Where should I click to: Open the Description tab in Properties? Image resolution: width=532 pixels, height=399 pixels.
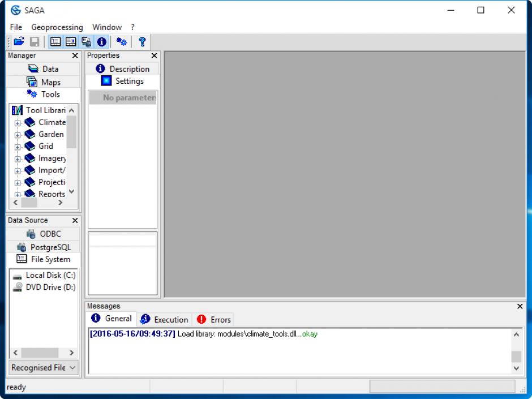[122, 69]
